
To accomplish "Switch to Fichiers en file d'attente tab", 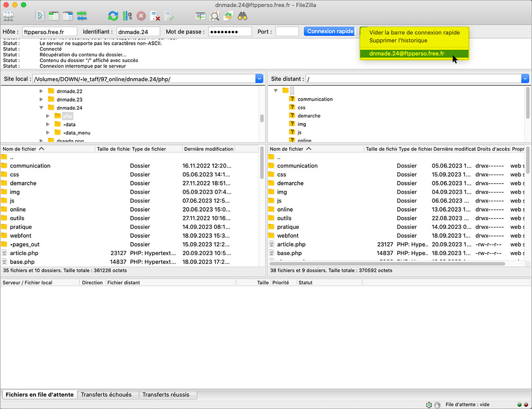I will point(40,394).
